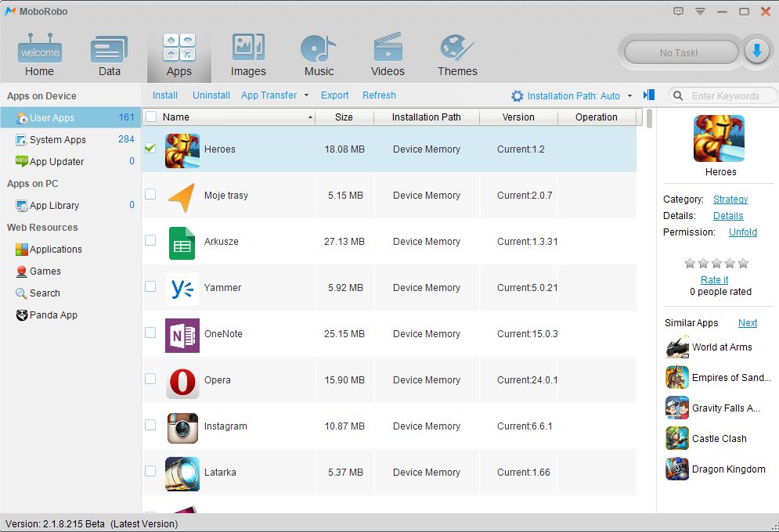
Task: Expand the App Transfer dropdown arrow
Action: (307, 95)
